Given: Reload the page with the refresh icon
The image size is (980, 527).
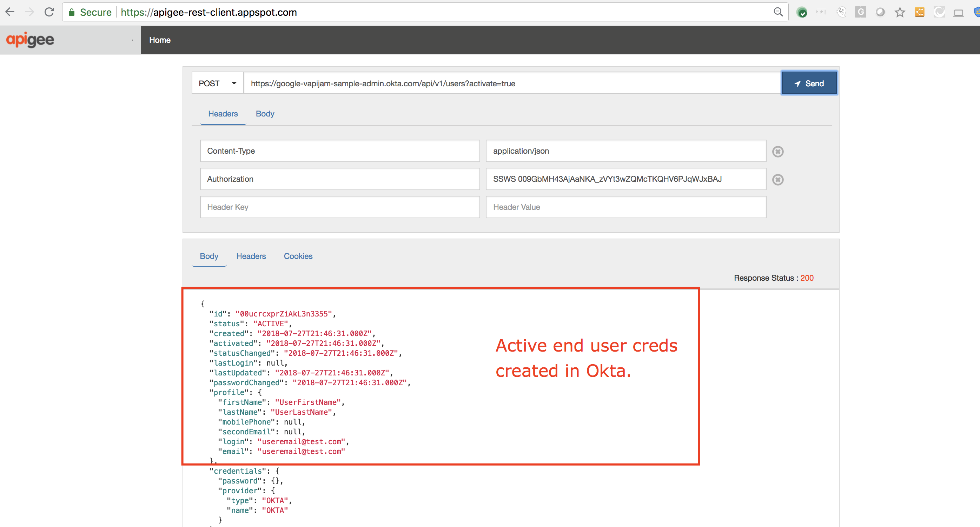Looking at the screenshot, I should pos(49,12).
